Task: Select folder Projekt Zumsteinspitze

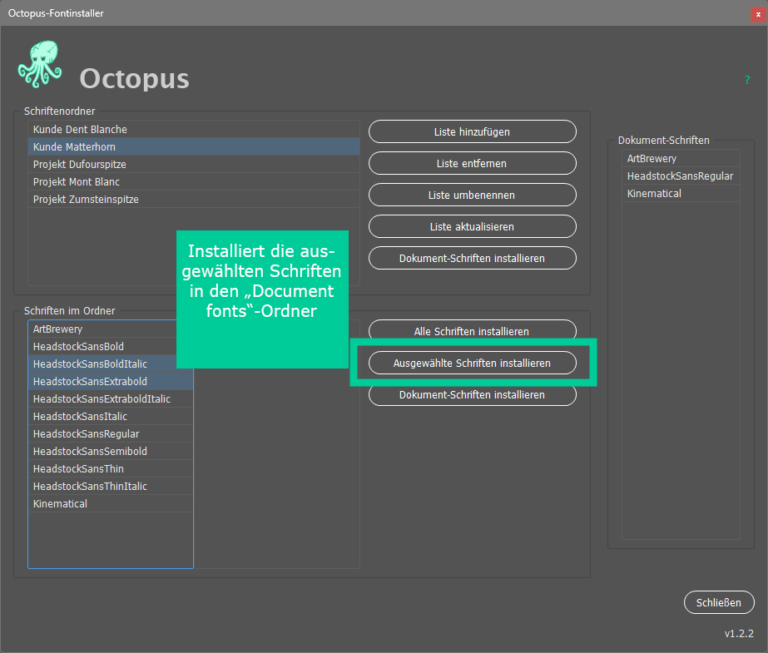Action: click(193, 200)
